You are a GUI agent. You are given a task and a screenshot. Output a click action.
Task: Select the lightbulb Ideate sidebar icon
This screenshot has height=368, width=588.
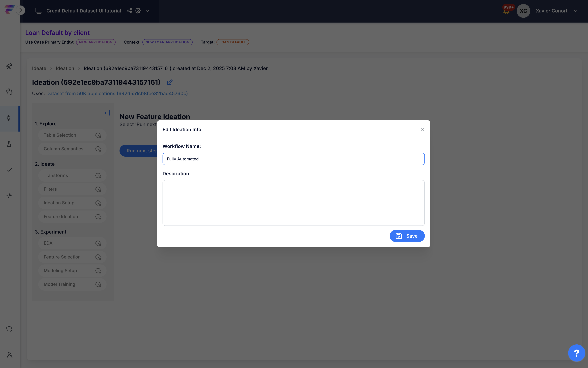point(9,118)
